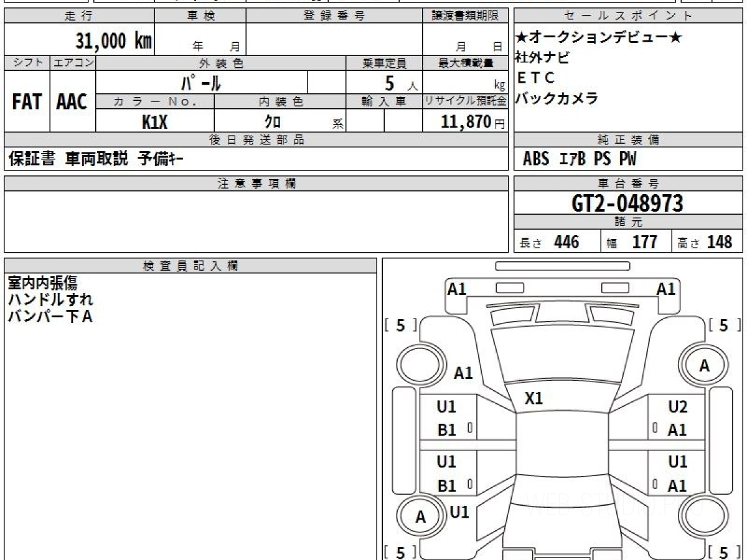Click the エアコン label cell
747x560 pixels.
point(72,63)
